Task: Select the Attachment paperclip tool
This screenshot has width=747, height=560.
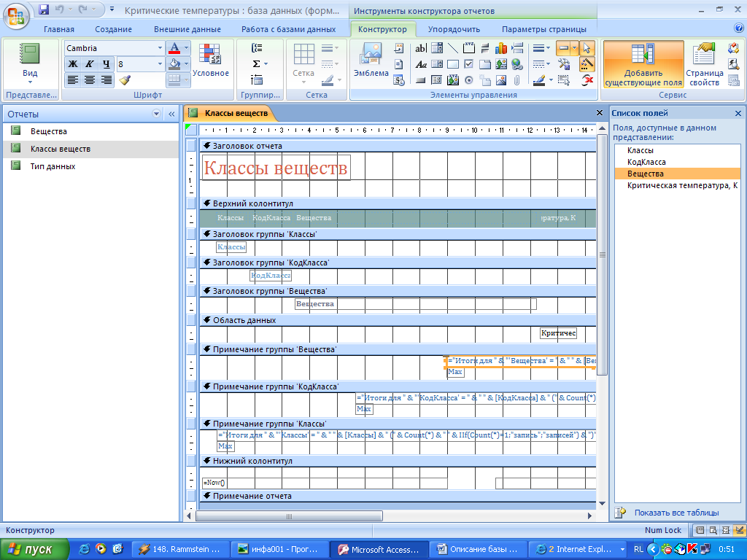Action: [x=517, y=80]
